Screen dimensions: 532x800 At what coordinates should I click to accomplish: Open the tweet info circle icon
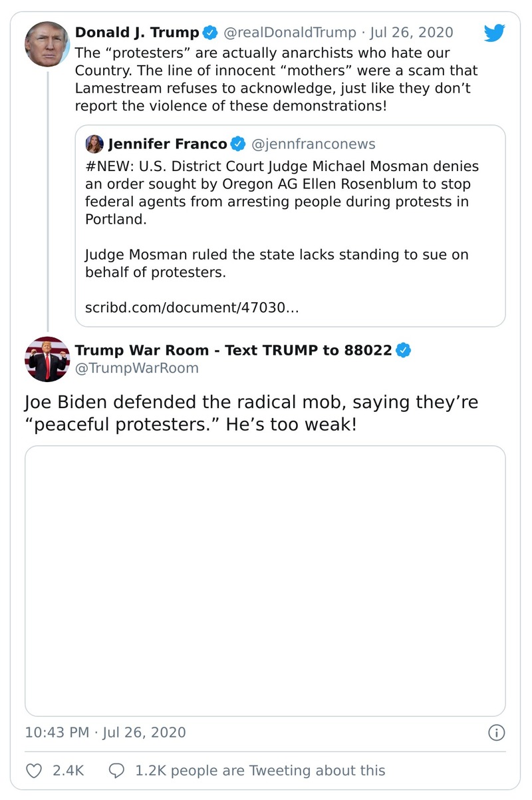pos(496,733)
